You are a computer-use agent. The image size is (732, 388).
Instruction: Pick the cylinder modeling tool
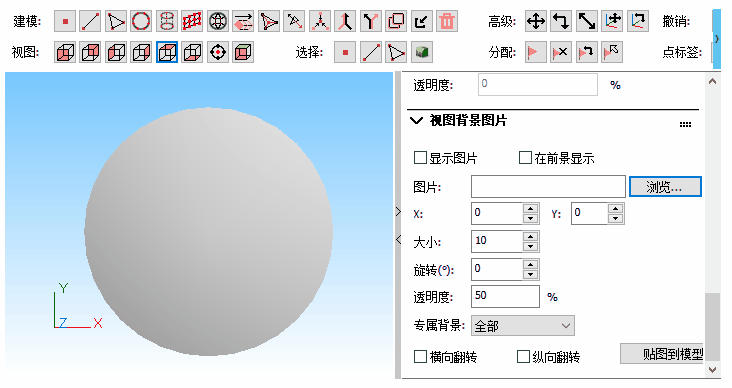pyautogui.click(x=167, y=21)
